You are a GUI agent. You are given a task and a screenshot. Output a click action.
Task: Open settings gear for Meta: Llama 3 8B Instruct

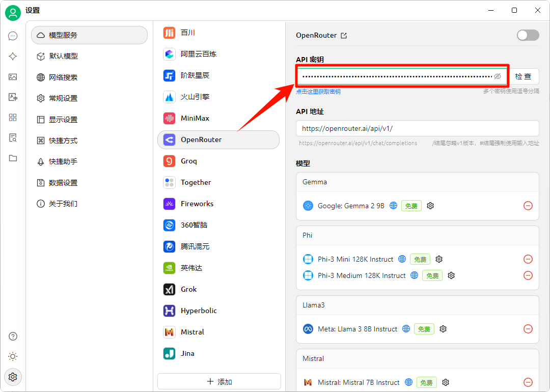(443, 329)
